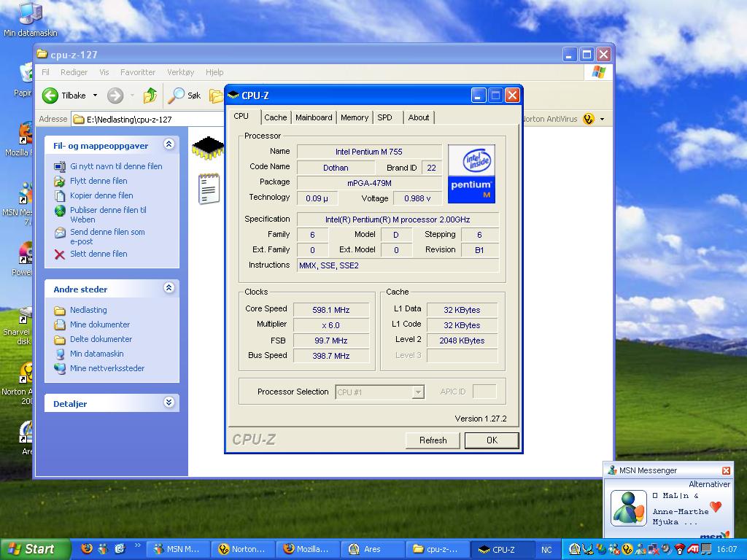Open the Ares desktop shortcut
This screenshot has width=747, height=560.
coord(26,432)
